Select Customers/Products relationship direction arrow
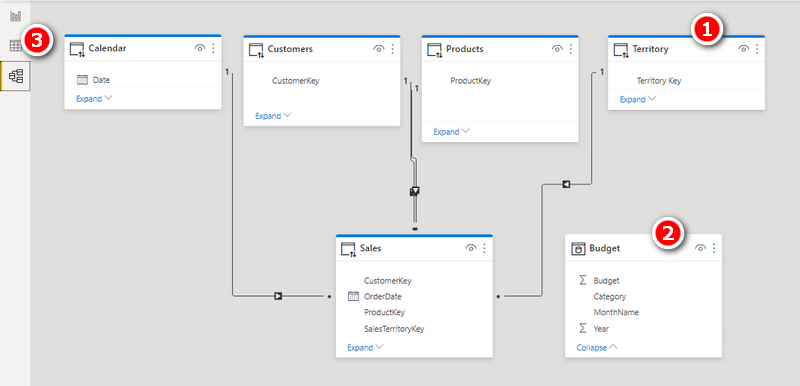 click(414, 191)
